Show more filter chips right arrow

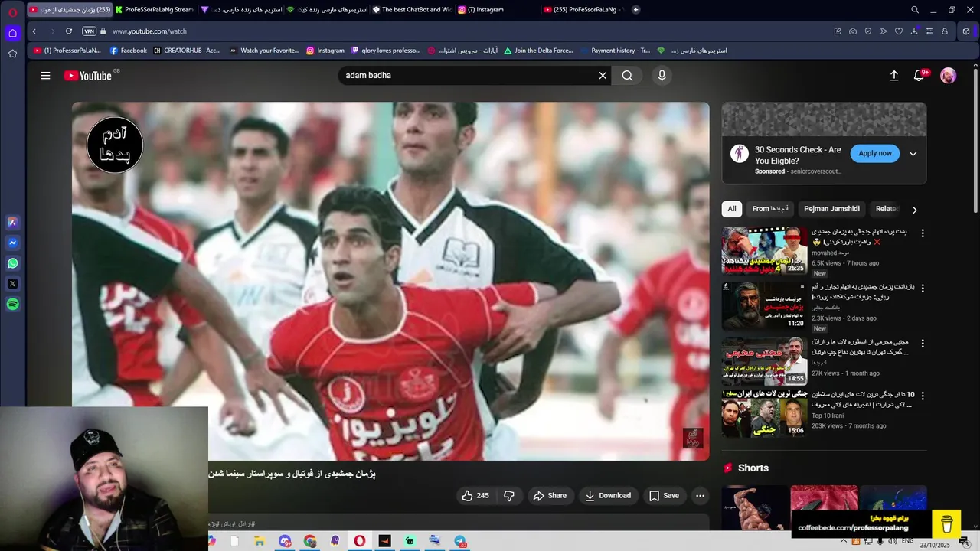click(x=914, y=210)
